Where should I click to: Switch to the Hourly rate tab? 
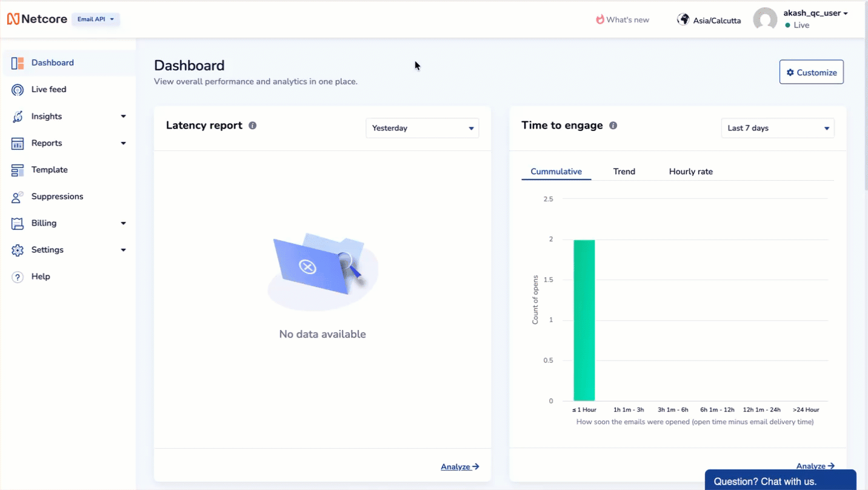(690, 172)
